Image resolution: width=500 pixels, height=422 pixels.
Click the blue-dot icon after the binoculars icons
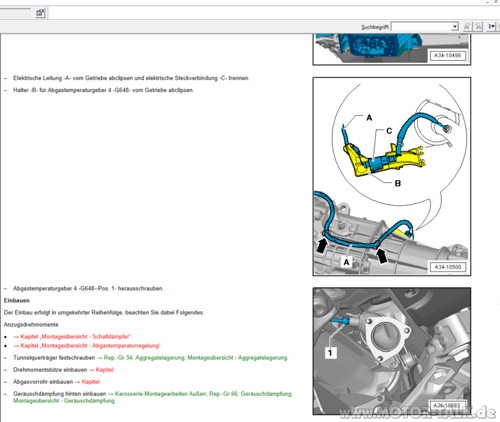click(x=491, y=26)
